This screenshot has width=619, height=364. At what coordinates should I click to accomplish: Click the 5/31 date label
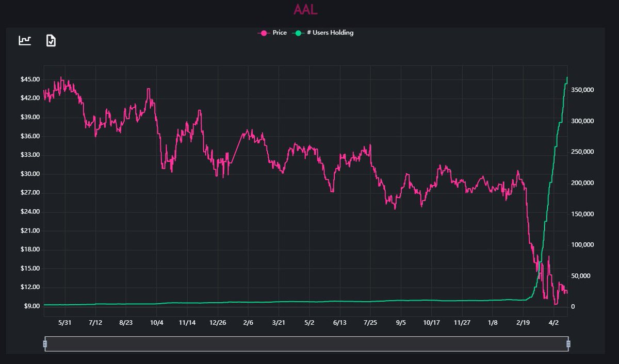point(65,323)
